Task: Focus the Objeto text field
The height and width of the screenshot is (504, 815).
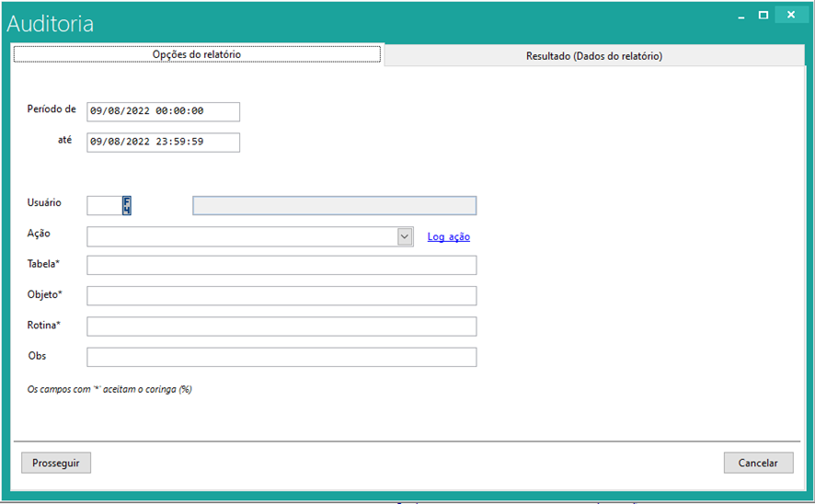Action: (281, 296)
